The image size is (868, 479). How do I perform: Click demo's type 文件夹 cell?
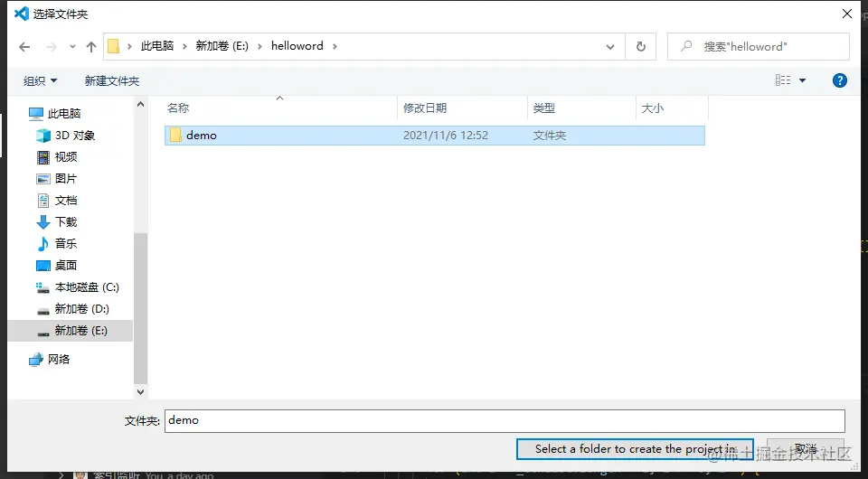coord(549,136)
